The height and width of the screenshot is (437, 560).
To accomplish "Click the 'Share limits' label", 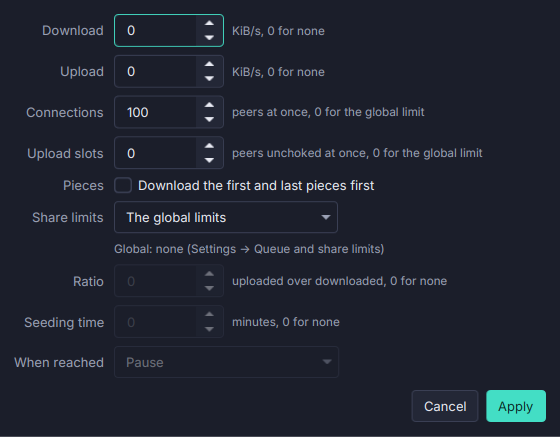I will 68,217.
